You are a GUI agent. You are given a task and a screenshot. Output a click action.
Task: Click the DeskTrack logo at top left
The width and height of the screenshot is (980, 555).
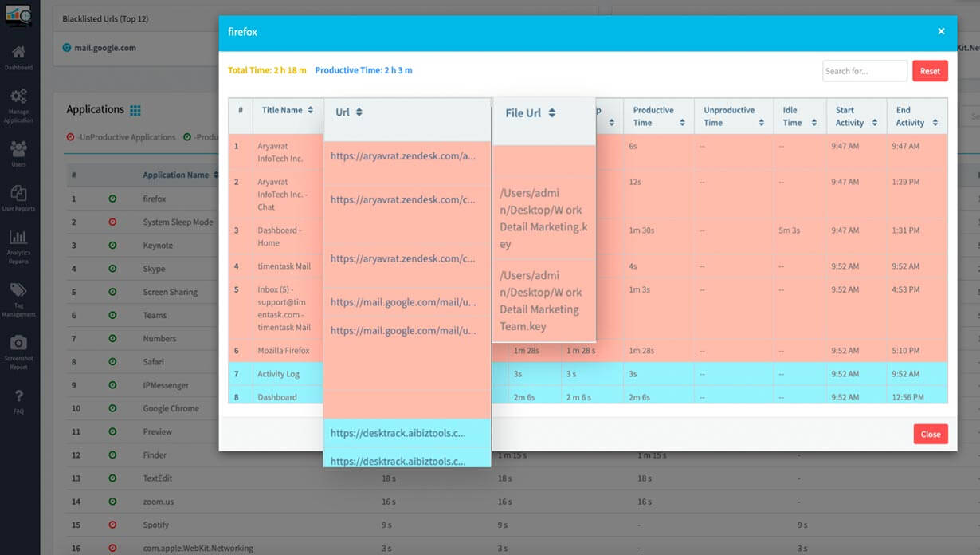click(x=19, y=13)
